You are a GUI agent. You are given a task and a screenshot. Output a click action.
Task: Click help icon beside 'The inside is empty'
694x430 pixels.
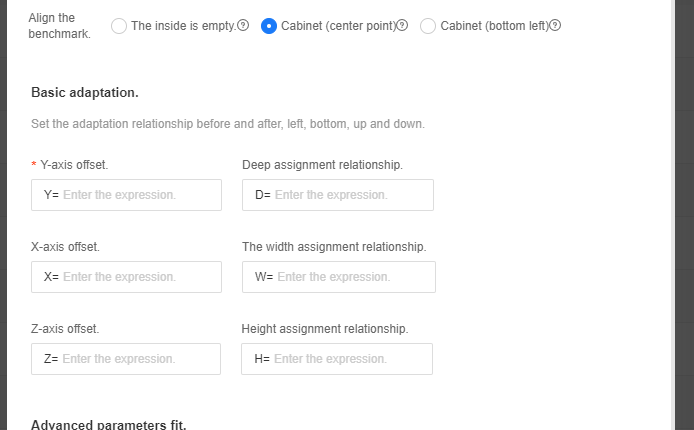244,26
